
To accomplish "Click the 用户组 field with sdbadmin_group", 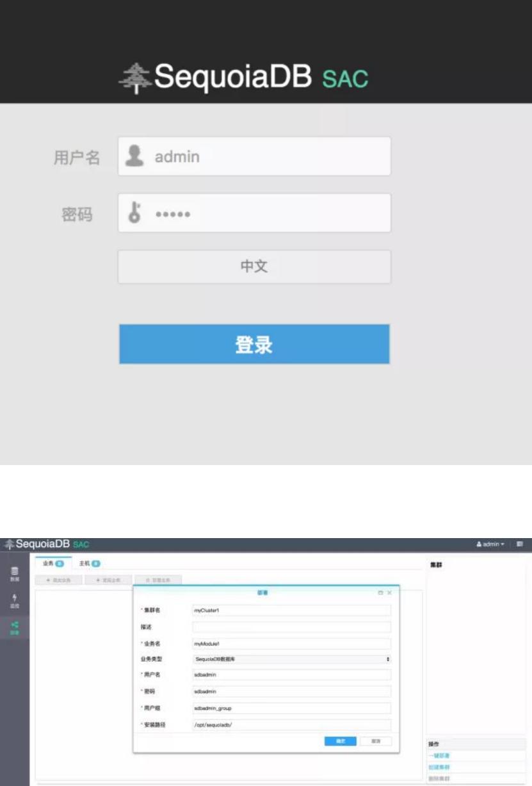I will pos(291,708).
